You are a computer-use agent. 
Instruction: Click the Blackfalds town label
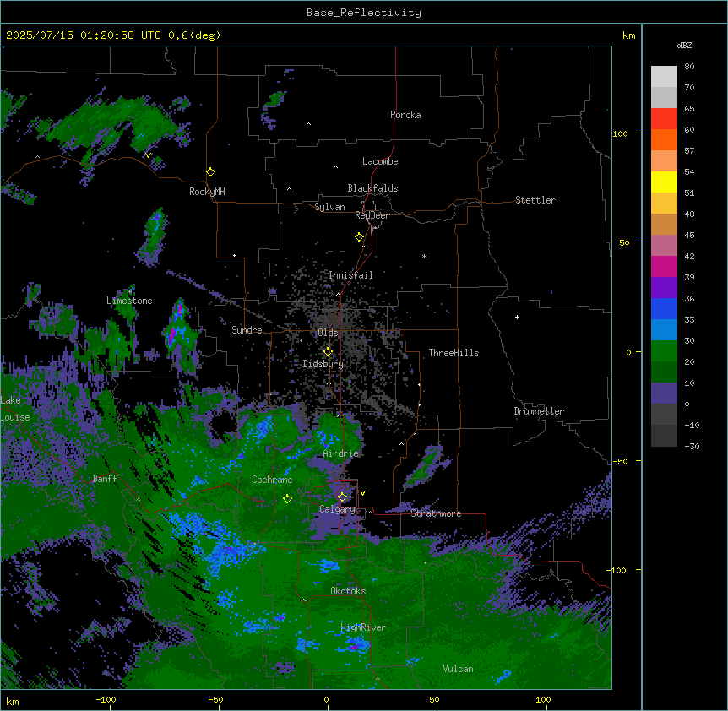(x=372, y=188)
